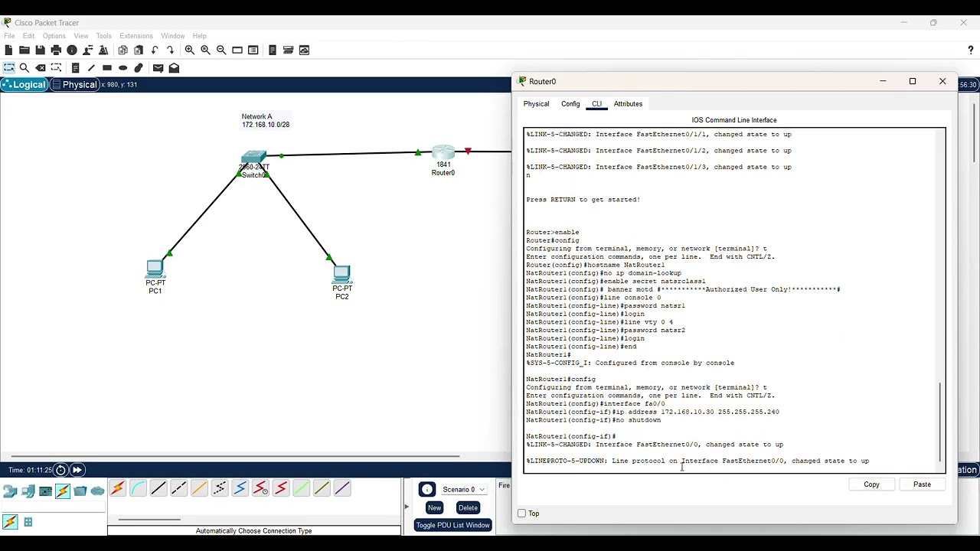
Task: Zoom out of the workspace
Action: click(x=221, y=51)
